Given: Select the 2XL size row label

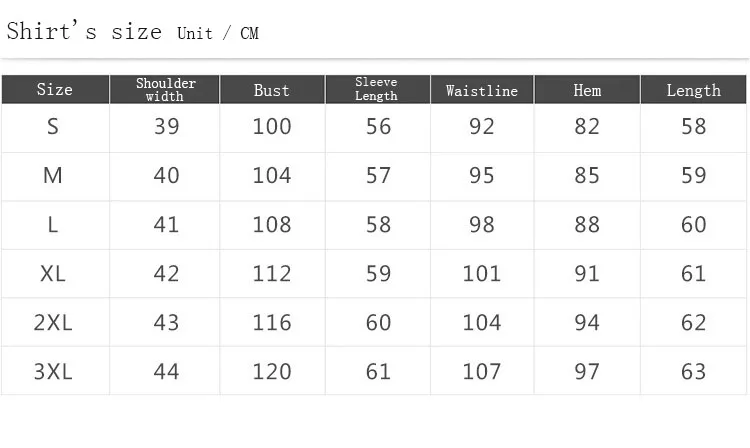Looking at the screenshot, I should point(53,322).
